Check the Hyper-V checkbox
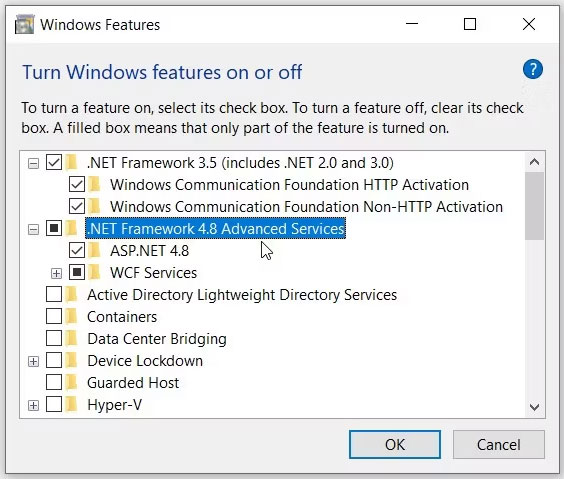 (x=54, y=405)
